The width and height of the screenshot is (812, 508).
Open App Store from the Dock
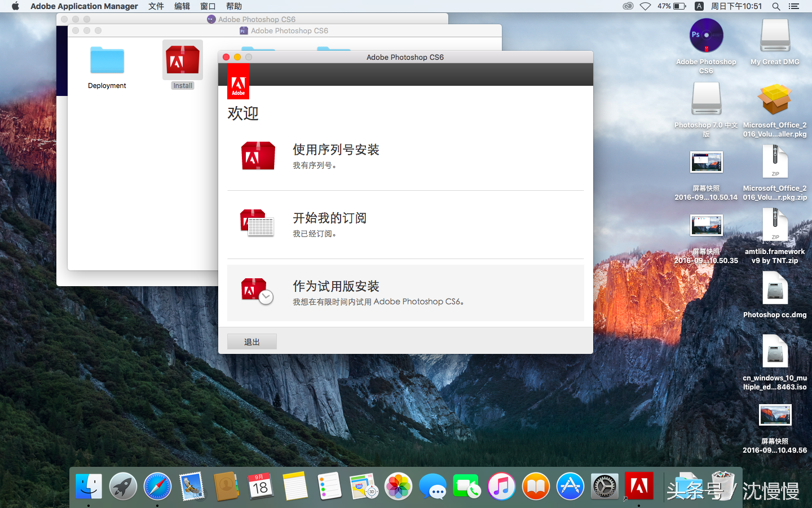coord(570,486)
